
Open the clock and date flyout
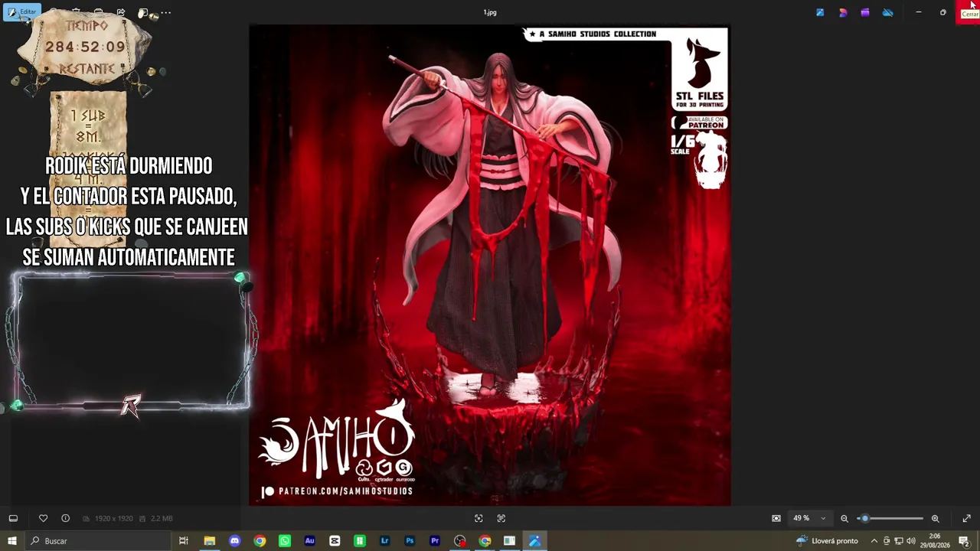935,541
